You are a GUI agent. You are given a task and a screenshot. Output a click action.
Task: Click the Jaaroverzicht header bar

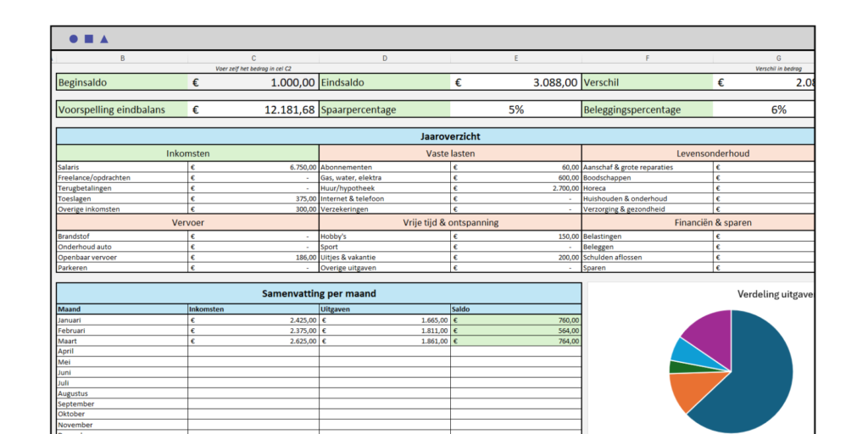(x=436, y=136)
